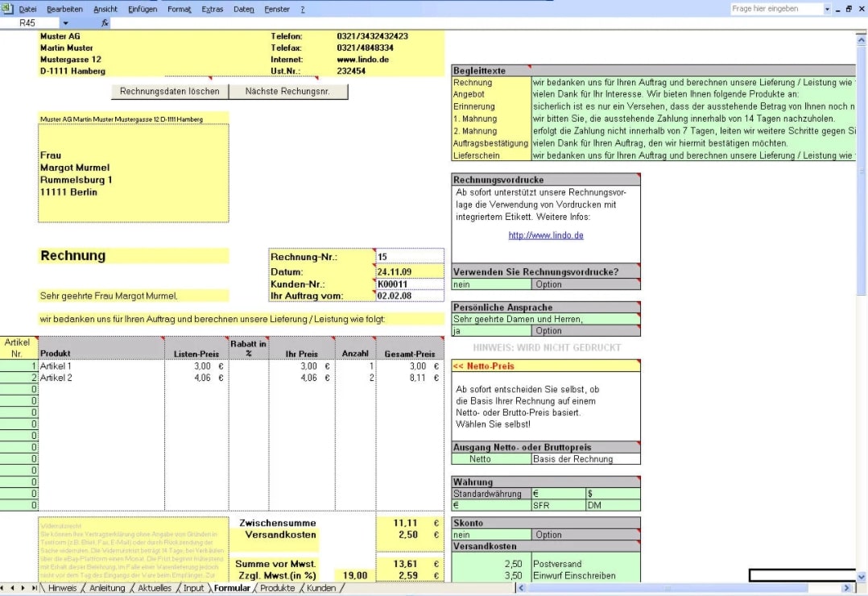
Task: Switch to the Anleitung sheet tab
Action: click(x=107, y=588)
